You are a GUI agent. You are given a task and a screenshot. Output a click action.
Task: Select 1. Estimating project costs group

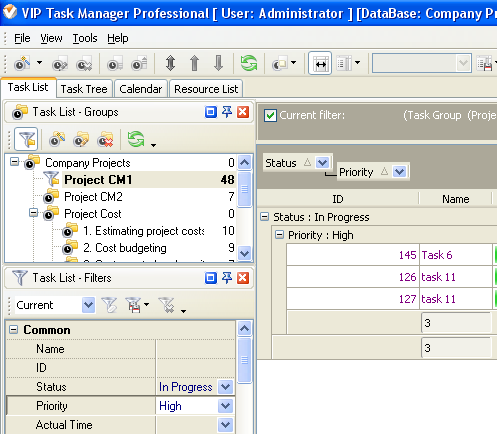144,231
